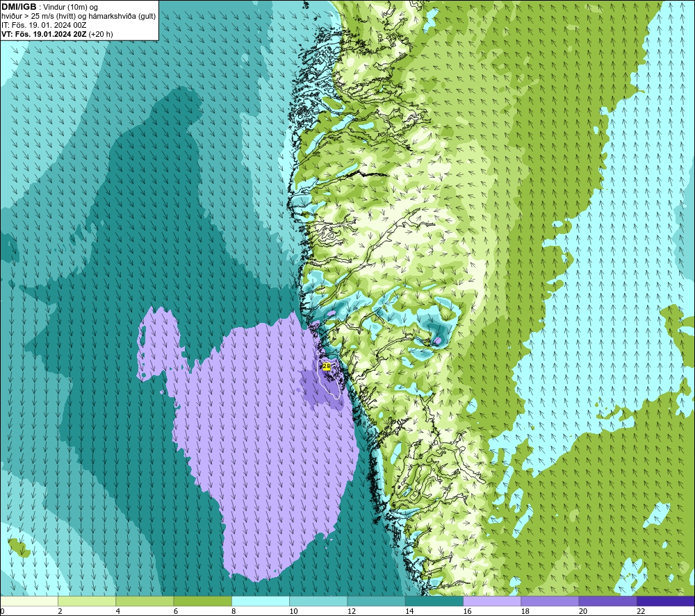Select the 8–10 pale cyan legend swatch
695x616 pixels.
coord(261,601)
